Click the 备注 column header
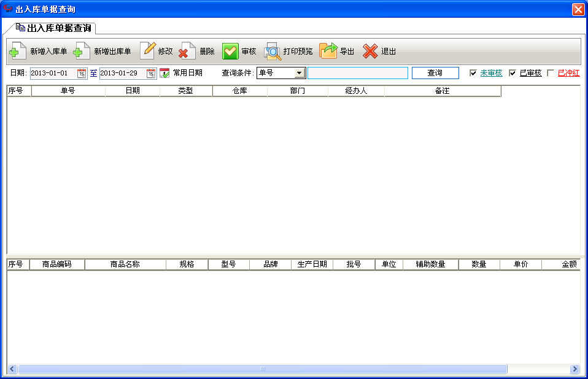Image resolution: width=588 pixels, height=379 pixels. click(442, 91)
